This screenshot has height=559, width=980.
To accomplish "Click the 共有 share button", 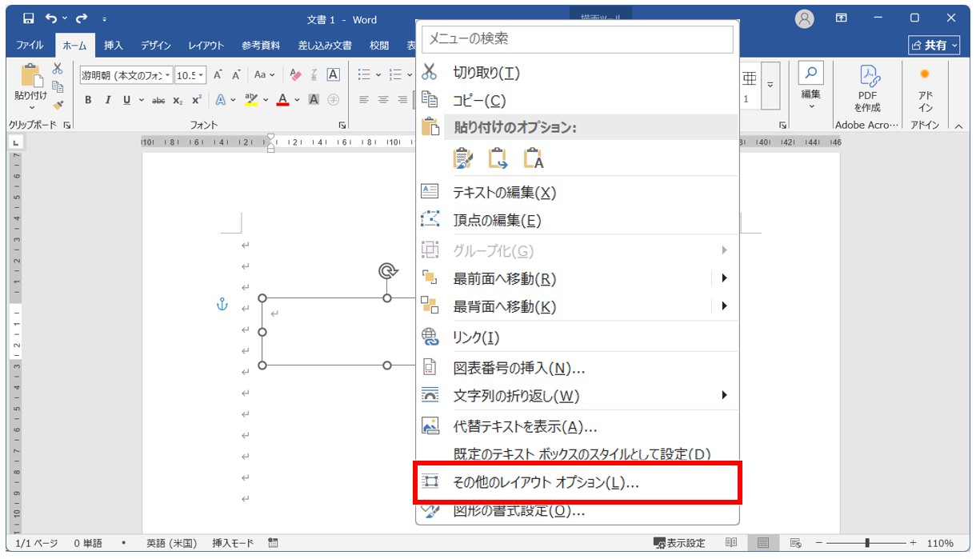I will (x=935, y=46).
